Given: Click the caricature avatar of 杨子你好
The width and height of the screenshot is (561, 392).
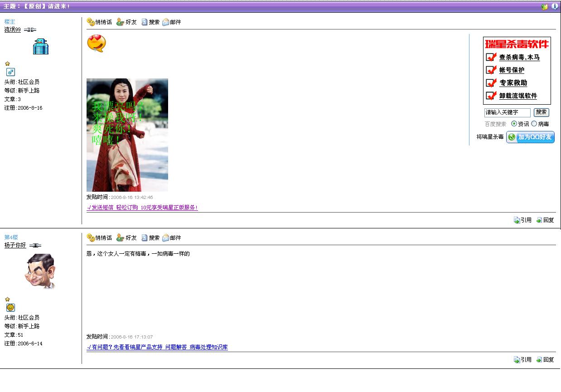Looking at the screenshot, I should point(40,271).
